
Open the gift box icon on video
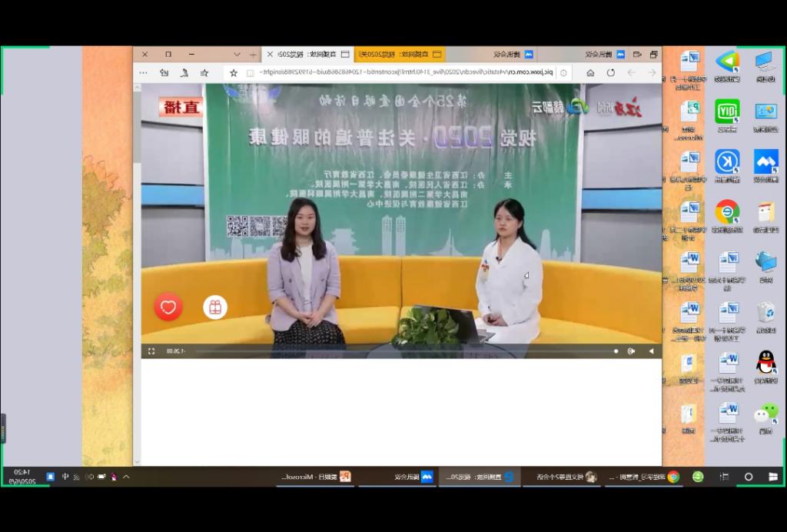click(x=215, y=307)
